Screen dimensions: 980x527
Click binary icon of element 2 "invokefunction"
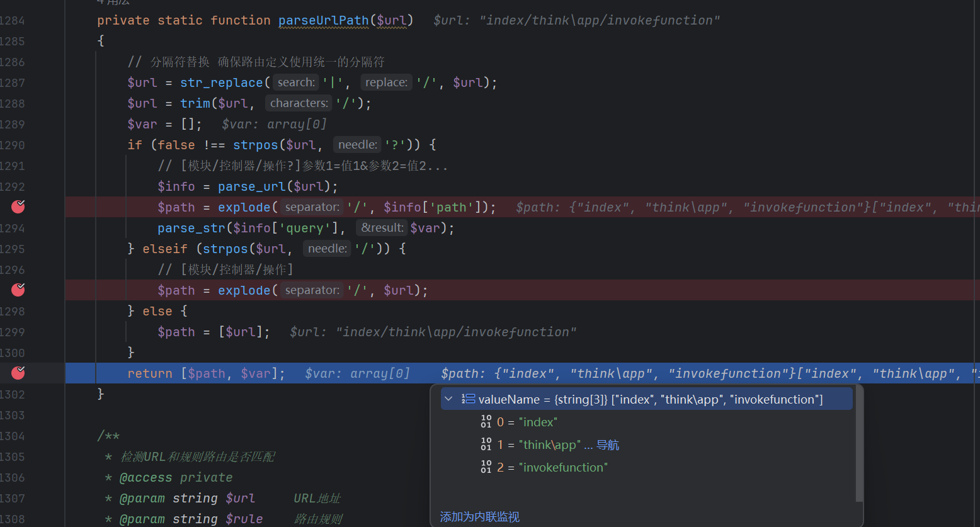486,467
